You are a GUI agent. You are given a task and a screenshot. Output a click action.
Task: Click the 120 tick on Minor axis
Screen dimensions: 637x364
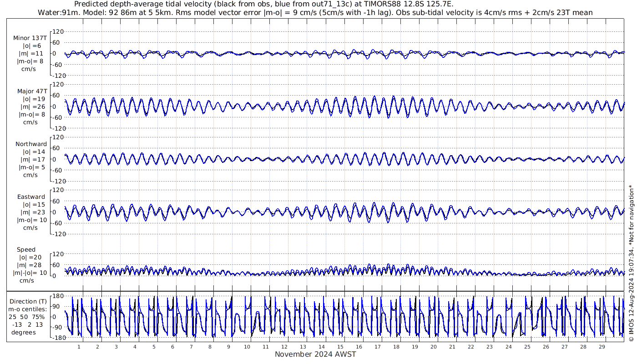click(58, 31)
